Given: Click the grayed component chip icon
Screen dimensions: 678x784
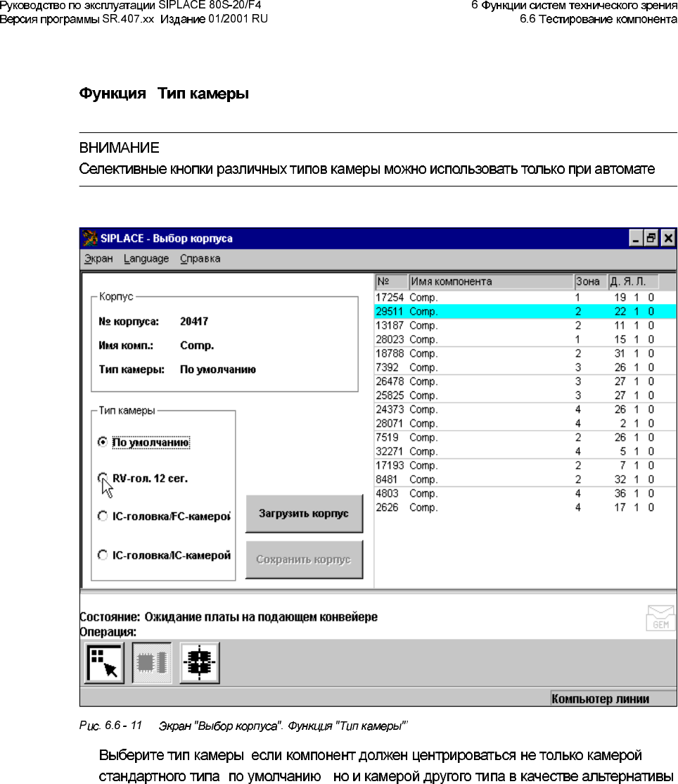Looking at the screenshot, I should point(152,664).
